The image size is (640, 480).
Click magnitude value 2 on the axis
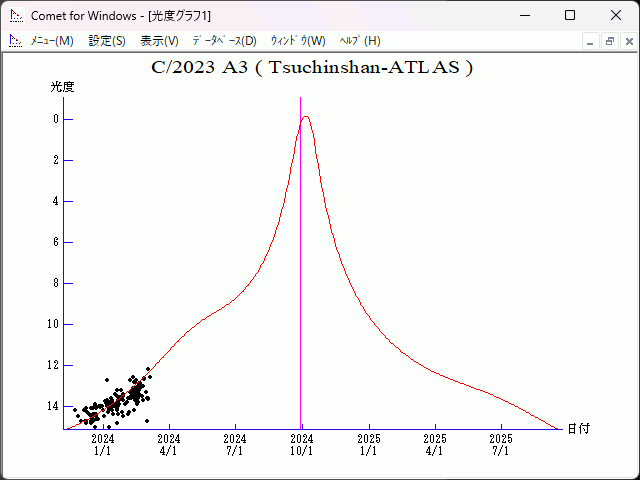coord(56,160)
